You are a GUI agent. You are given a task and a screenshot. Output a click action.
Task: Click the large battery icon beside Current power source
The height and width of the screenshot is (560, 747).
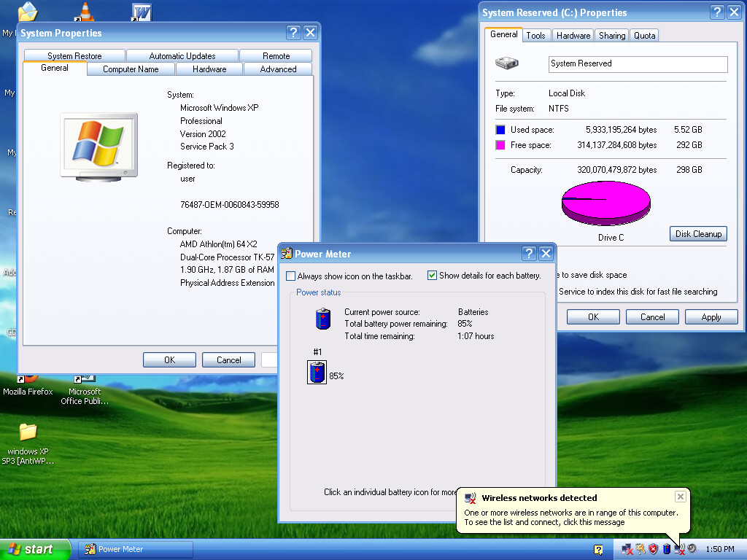[323, 319]
